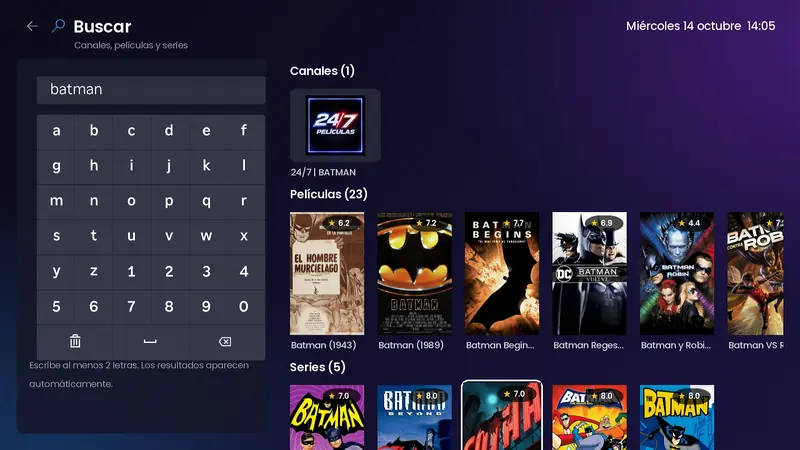This screenshot has width=800, height=450.
Task: Tap the letter r key
Action: click(244, 202)
